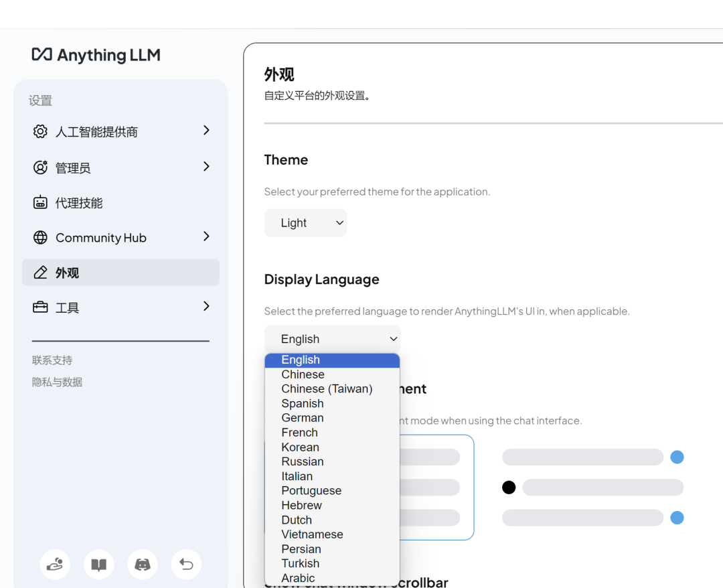Open Community Hub menu item
Viewport: 723px width, 588px height.
120,238
